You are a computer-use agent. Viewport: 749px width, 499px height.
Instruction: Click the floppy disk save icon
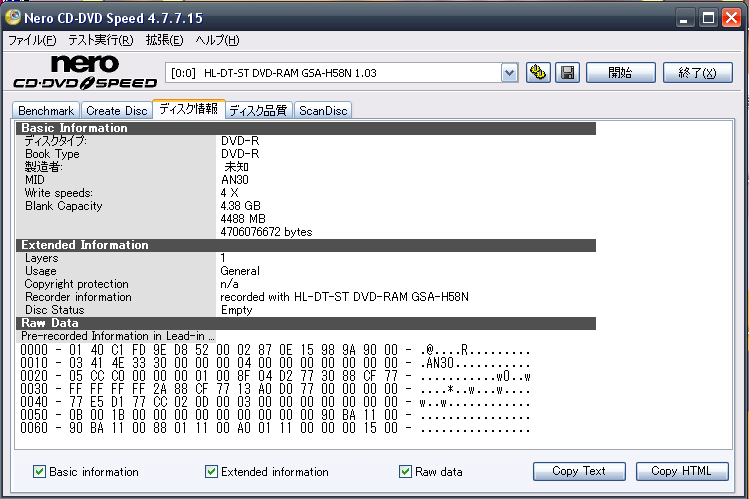[x=567, y=73]
